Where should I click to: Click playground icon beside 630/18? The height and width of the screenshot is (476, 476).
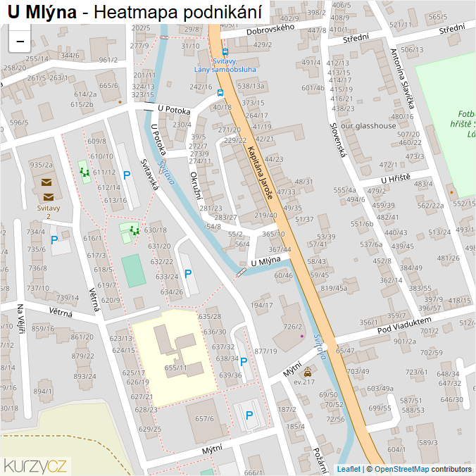click(134, 231)
